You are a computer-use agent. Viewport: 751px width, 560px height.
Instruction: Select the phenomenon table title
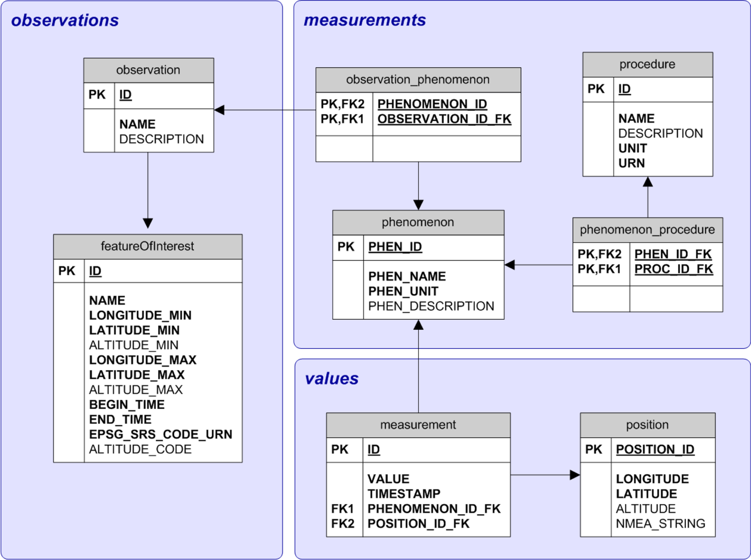pyautogui.click(x=418, y=222)
